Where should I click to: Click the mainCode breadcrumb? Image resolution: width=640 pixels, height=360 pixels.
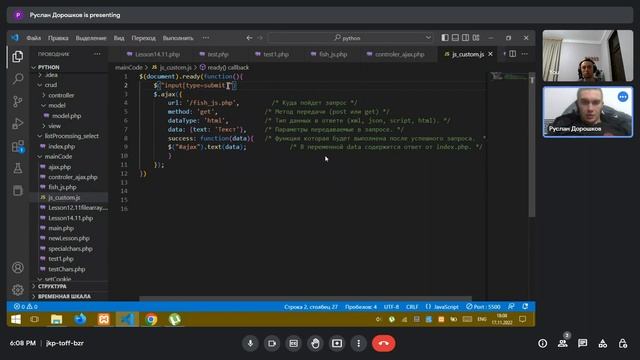pyautogui.click(x=129, y=67)
